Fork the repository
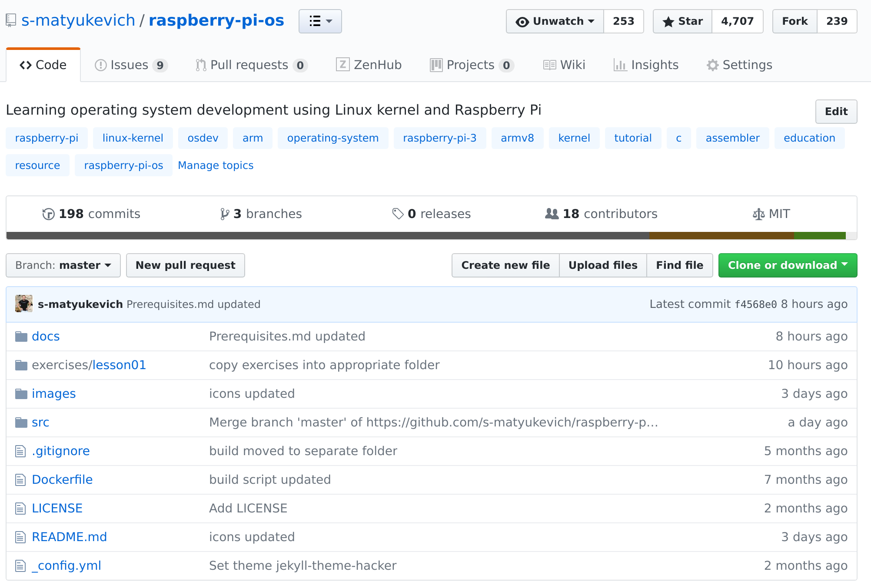This screenshot has height=588, width=871. coord(795,21)
